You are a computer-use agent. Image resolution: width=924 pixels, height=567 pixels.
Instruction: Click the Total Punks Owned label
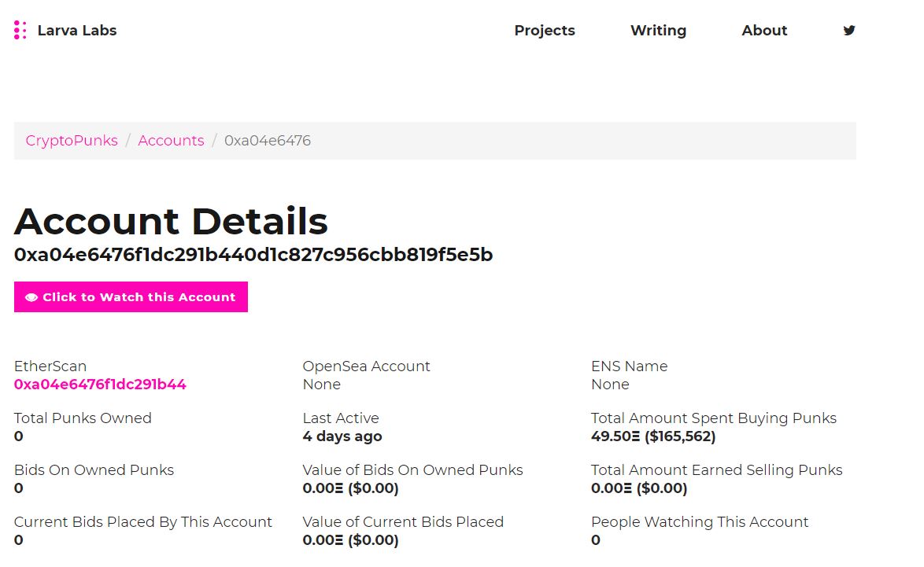click(83, 418)
